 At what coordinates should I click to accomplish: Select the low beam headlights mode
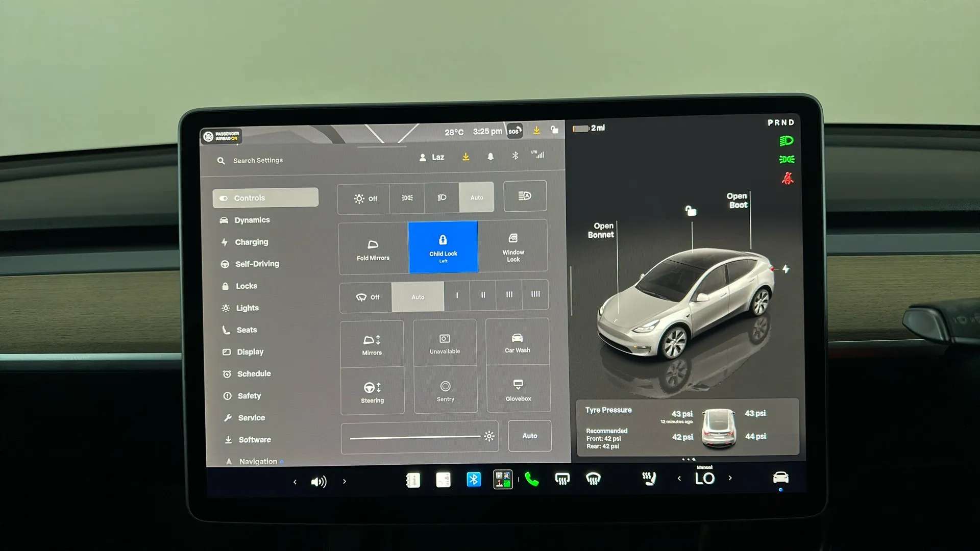pos(442,197)
